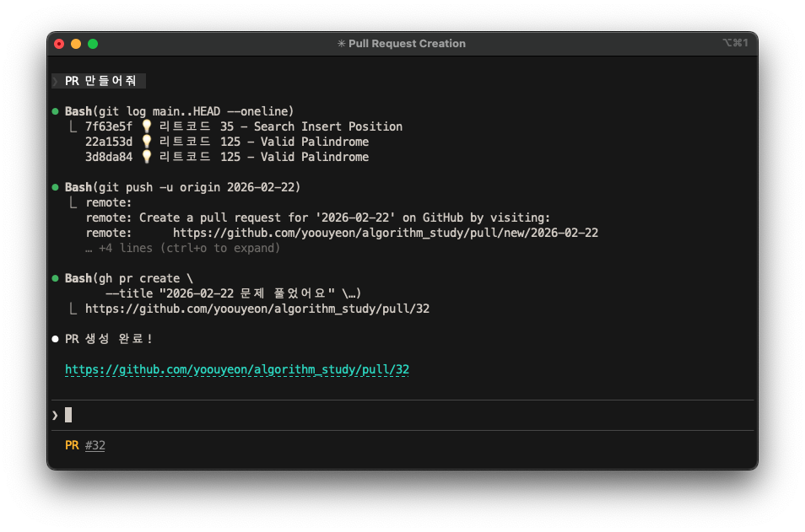Click white dot beside PR 생성 완료 message
The height and width of the screenshot is (532, 805).
pyautogui.click(x=55, y=339)
